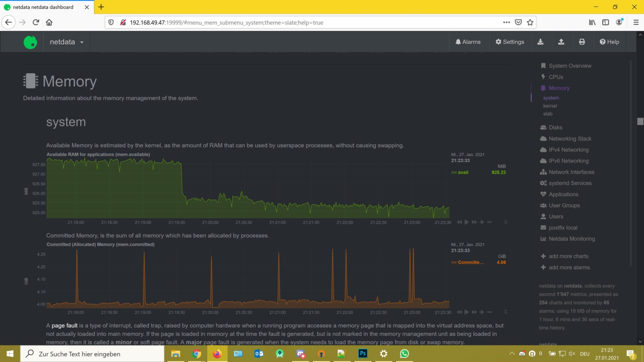Image resolution: width=644 pixels, height=362 pixels.
Task: Click the add more charts link
Action: click(x=568, y=256)
